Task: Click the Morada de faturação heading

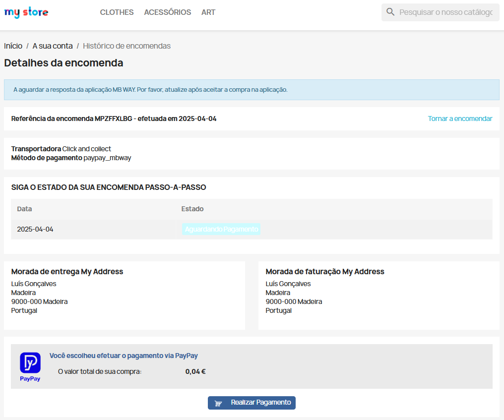Action: (324, 272)
